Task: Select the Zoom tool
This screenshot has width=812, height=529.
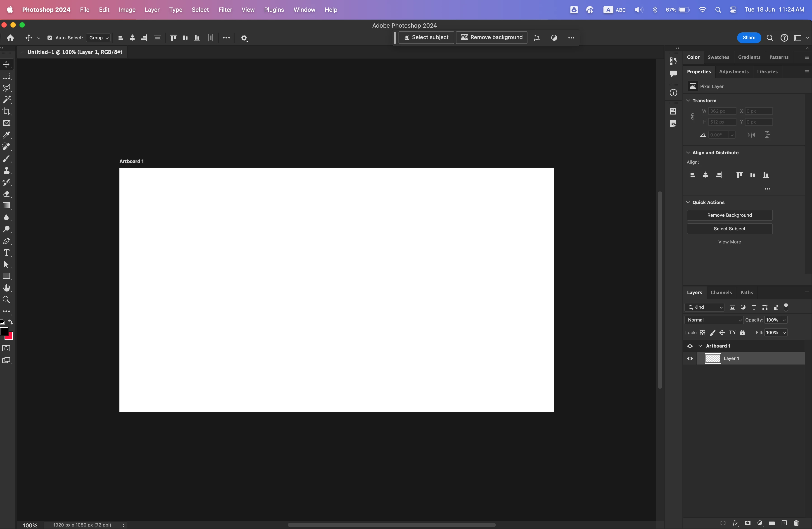Action: (7, 300)
